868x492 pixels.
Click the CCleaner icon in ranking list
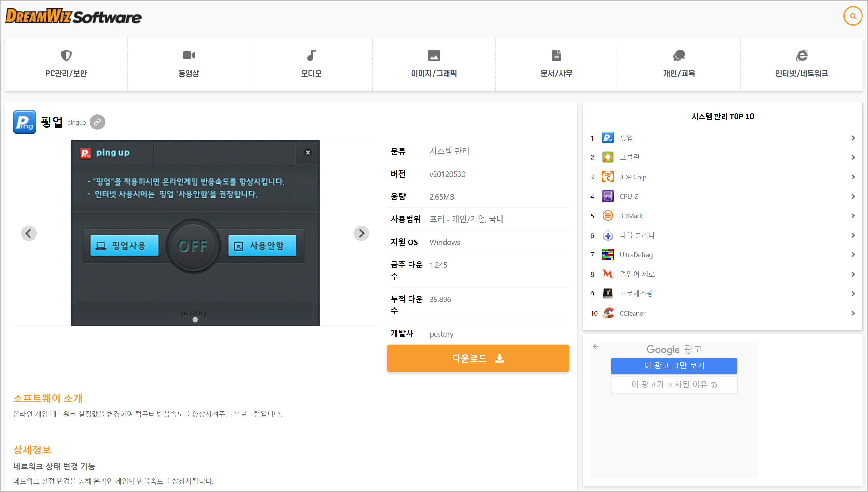[x=608, y=313]
